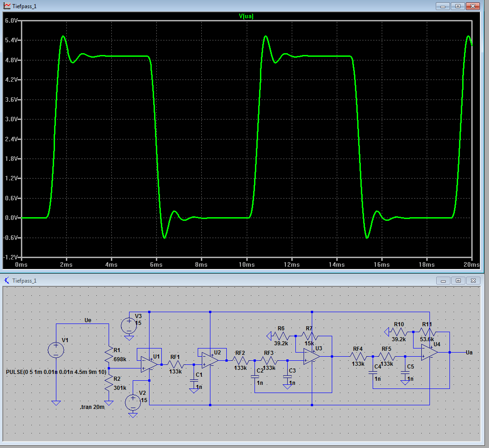Select capacitor C1 in the schematic
This screenshot has height=448, width=489.
coord(195,378)
